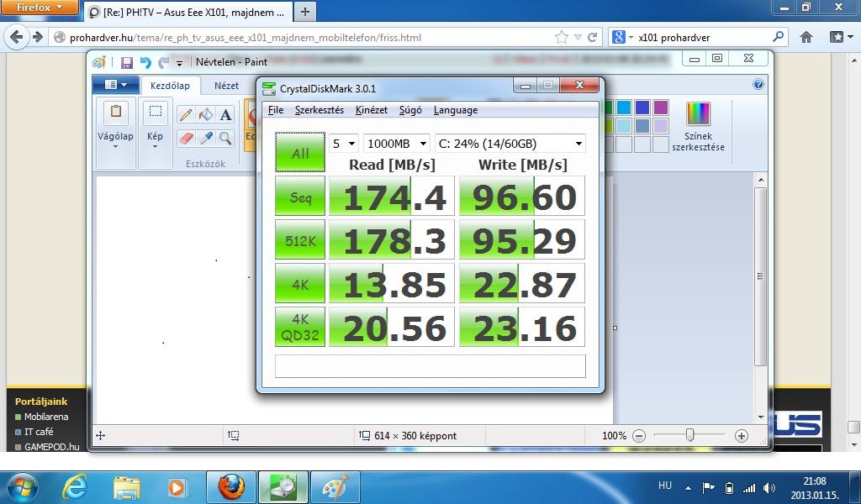Image resolution: width=861 pixels, height=504 pixels.
Task: Click the Firefox Forward arrow
Action: tap(37, 37)
